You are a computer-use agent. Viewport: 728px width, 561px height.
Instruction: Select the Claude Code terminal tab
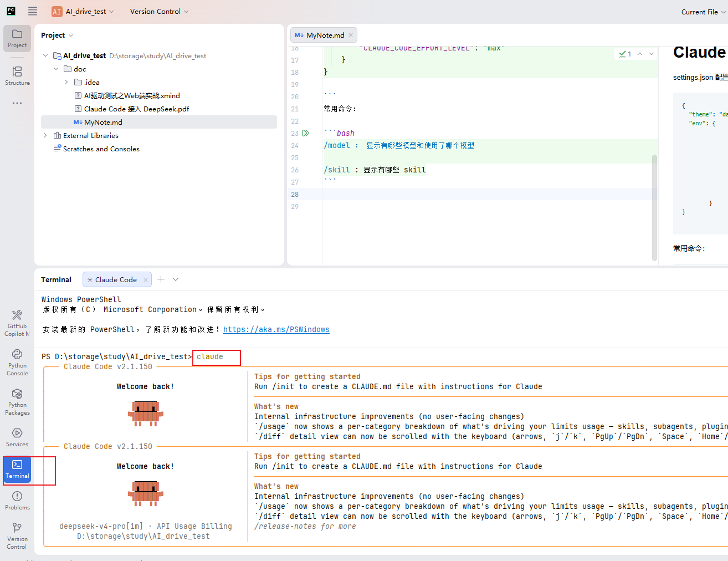(117, 280)
